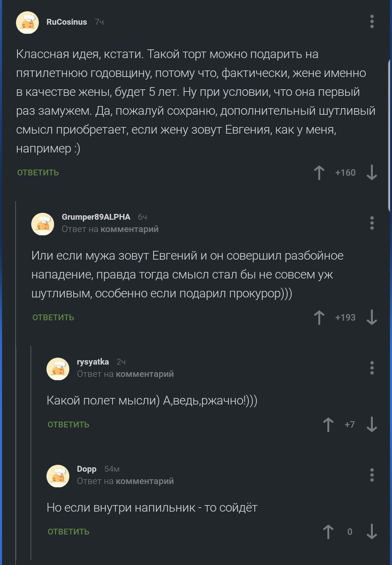Upvote RuCosinus's comment

[319, 173]
